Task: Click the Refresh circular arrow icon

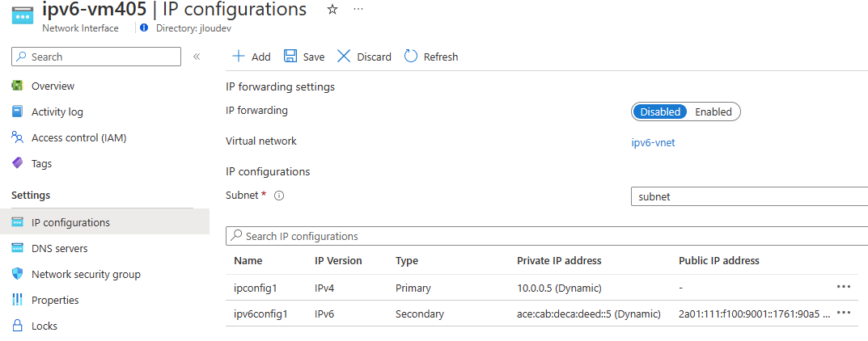Action: point(411,57)
